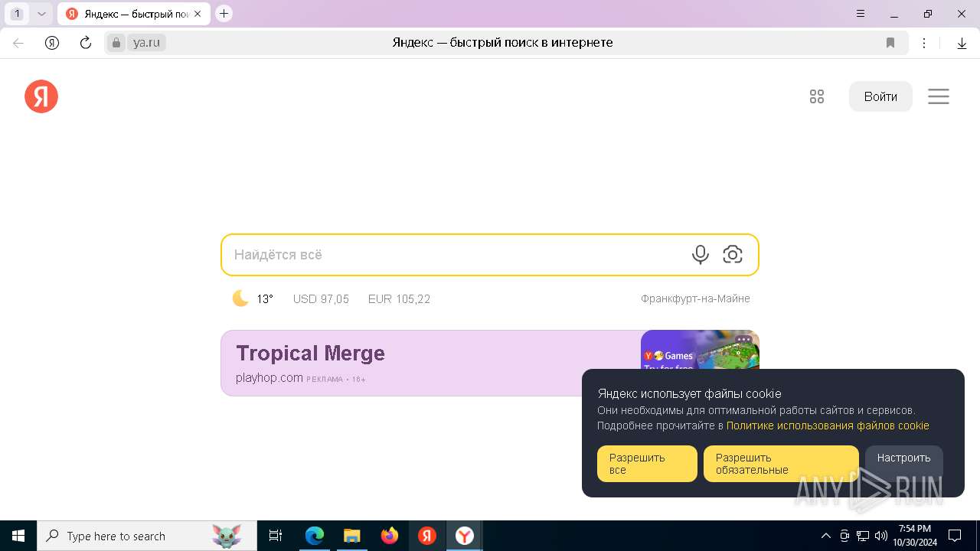This screenshot has width=980, height=551.
Task: Go back with the back arrow
Action: coord(18,43)
